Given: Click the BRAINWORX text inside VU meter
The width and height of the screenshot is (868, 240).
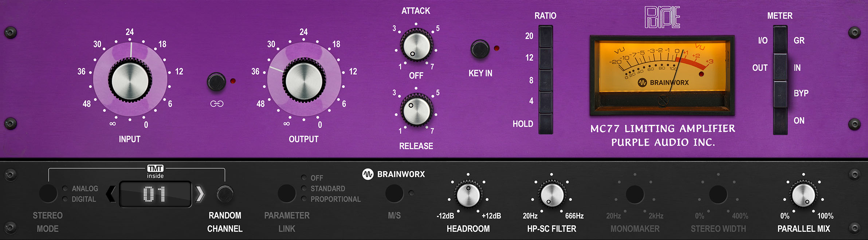Looking at the screenshot, I should (669, 83).
